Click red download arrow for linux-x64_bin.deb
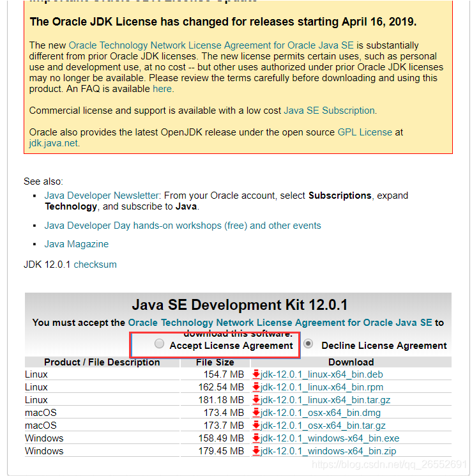472x476 pixels. tap(256, 374)
